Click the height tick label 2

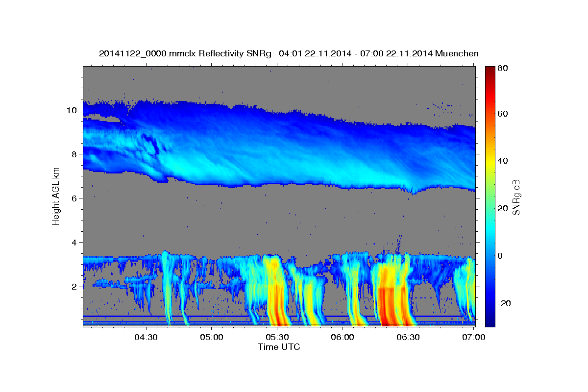pyautogui.click(x=75, y=287)
